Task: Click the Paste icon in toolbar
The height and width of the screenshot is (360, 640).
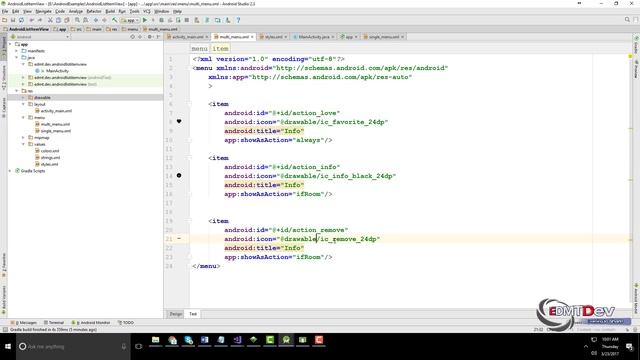Action: pyautogui.click(x=67, y=20)
